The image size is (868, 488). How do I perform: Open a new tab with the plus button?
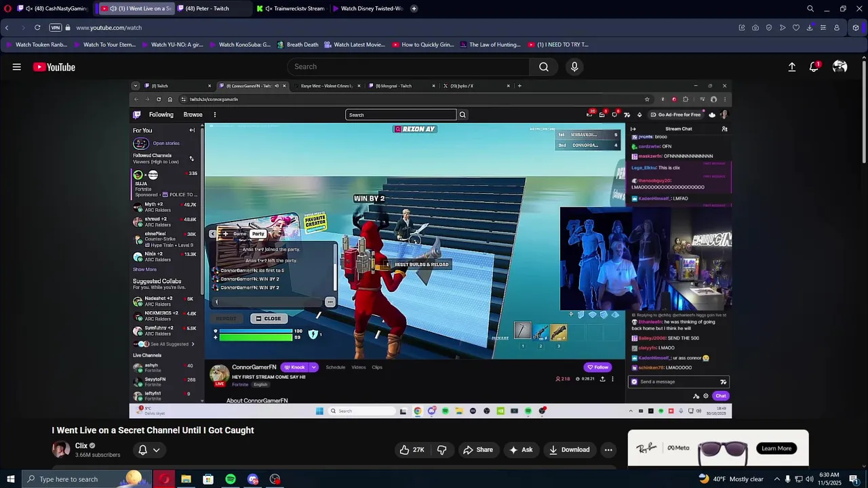(414, 9)
